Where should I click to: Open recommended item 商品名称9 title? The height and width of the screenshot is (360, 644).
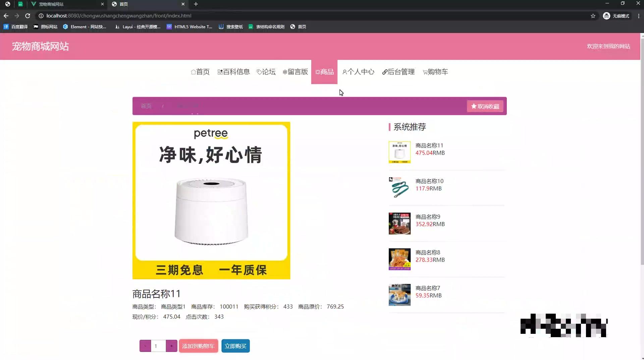428,217
